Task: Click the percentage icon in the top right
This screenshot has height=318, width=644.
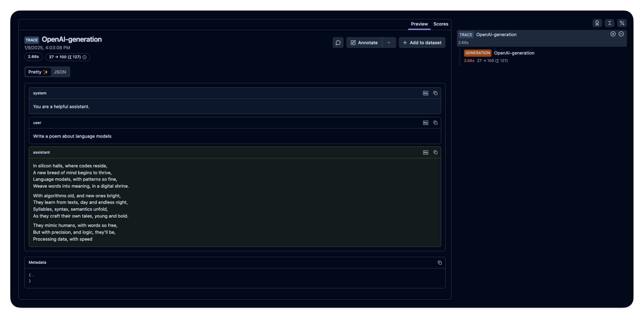Action: point(622,23)
